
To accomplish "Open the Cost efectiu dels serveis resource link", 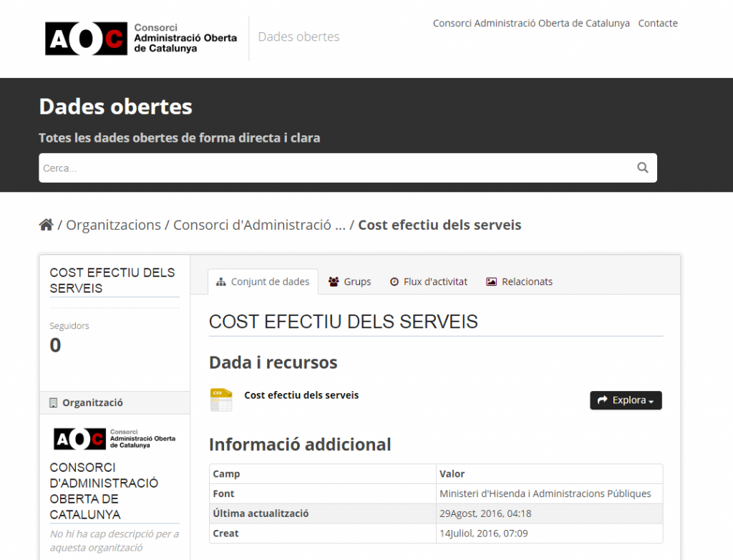I will (301, 395).
